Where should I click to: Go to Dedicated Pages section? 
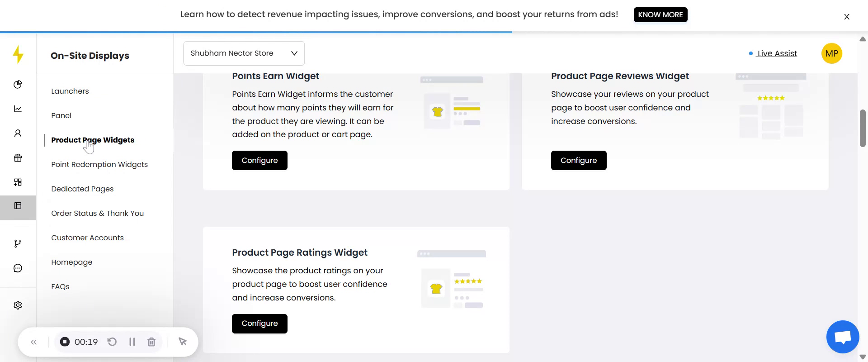(x=82, y=189)
